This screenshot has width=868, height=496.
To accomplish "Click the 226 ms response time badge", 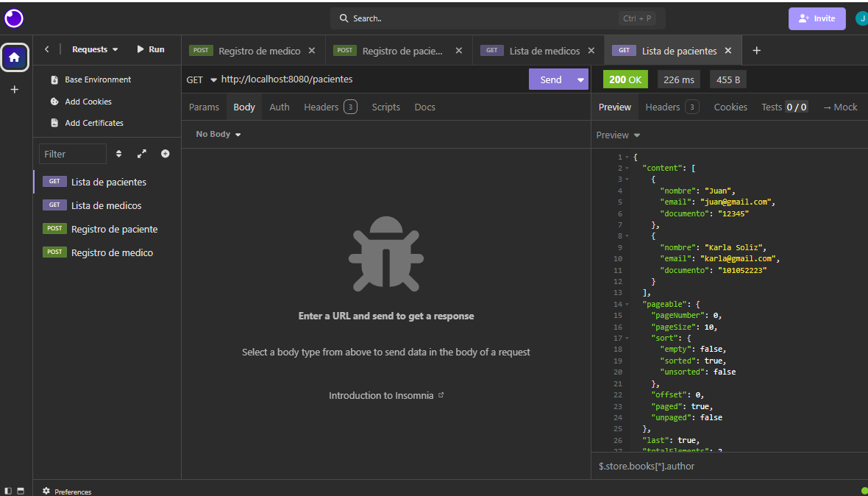I will [679, 79].
